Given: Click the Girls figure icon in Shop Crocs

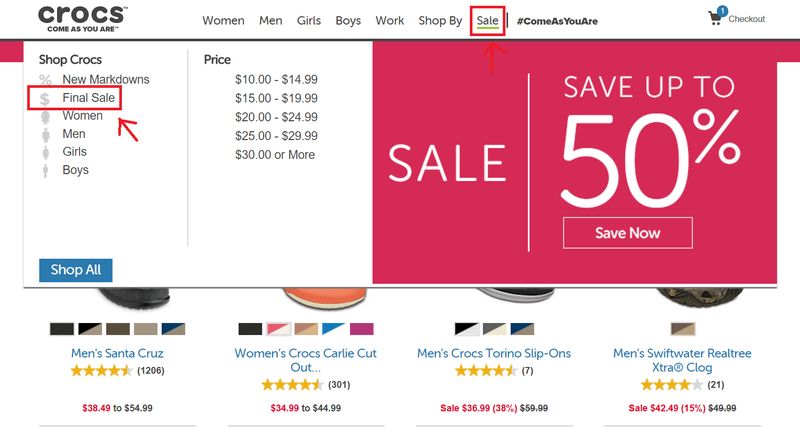Looking at the screenshot, I should (45, 153).
